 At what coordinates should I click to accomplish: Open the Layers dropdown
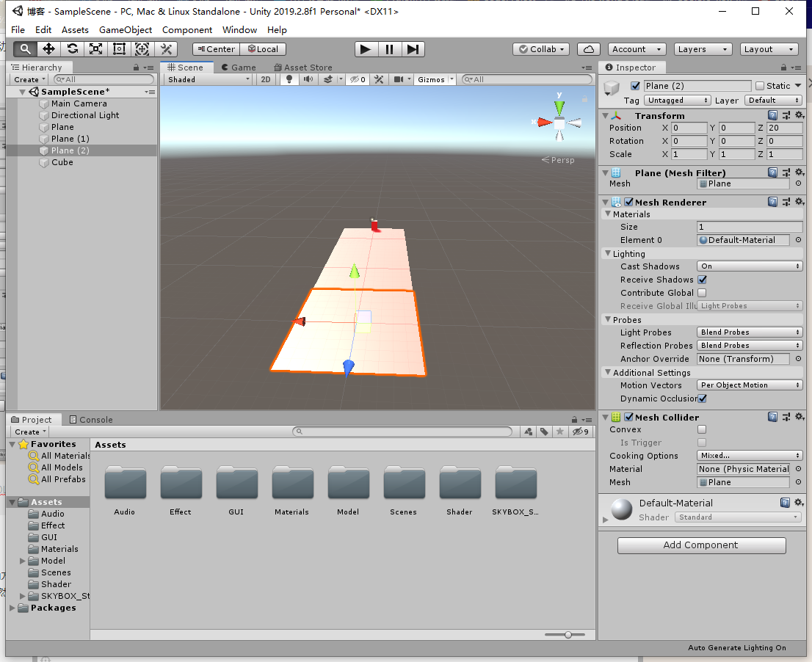coord(703,49)
